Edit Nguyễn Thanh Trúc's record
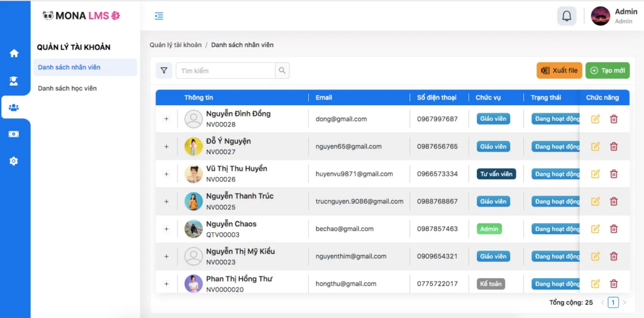The image size is (644, 318). click(x=595, y=202)
